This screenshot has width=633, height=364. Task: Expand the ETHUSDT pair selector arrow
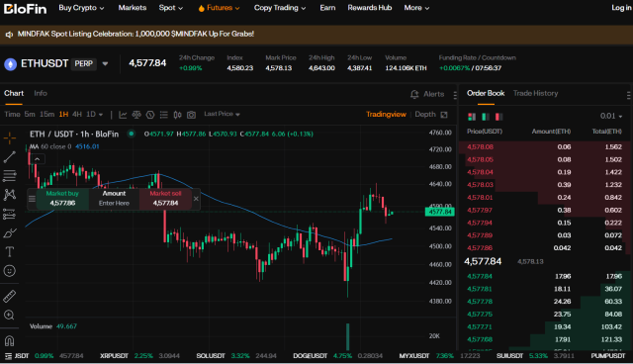(105, 63)
